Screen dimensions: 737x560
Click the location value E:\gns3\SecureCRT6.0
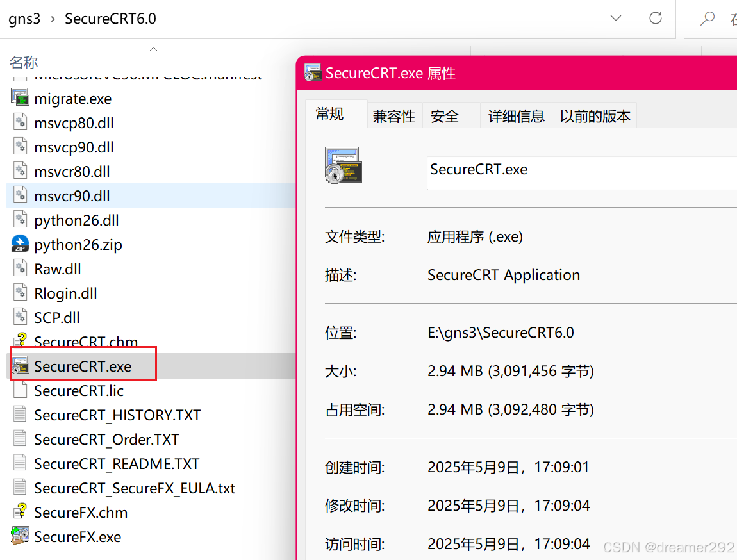click(x=501, y=333)
